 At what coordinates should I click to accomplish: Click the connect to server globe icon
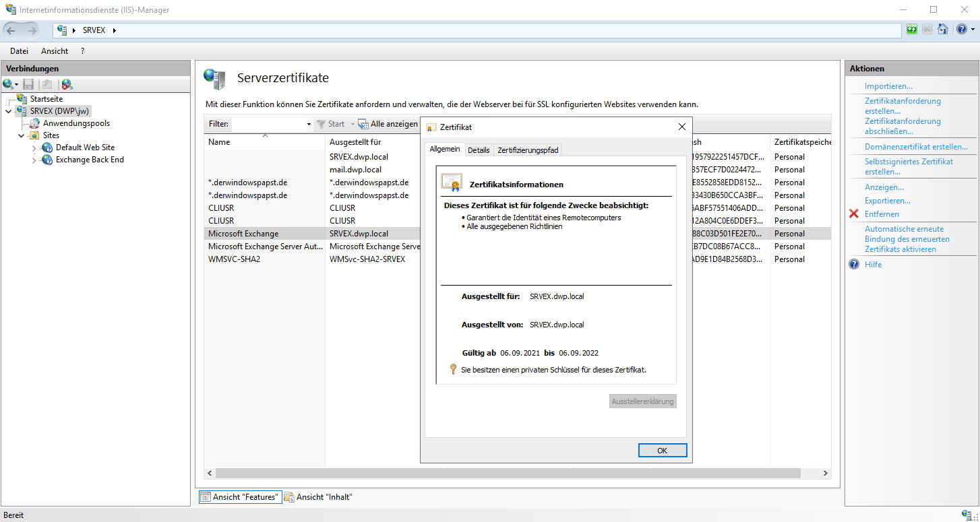pos(8,84)
